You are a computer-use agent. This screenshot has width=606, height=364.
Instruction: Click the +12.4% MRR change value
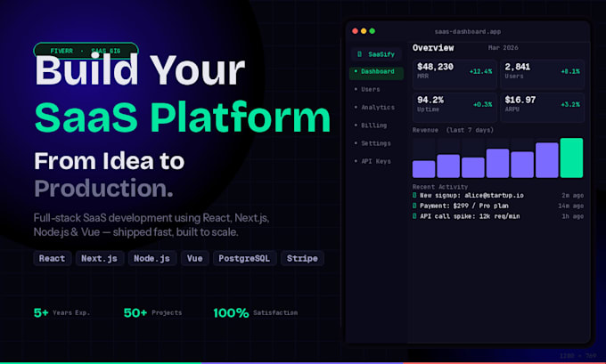[480, 72]
